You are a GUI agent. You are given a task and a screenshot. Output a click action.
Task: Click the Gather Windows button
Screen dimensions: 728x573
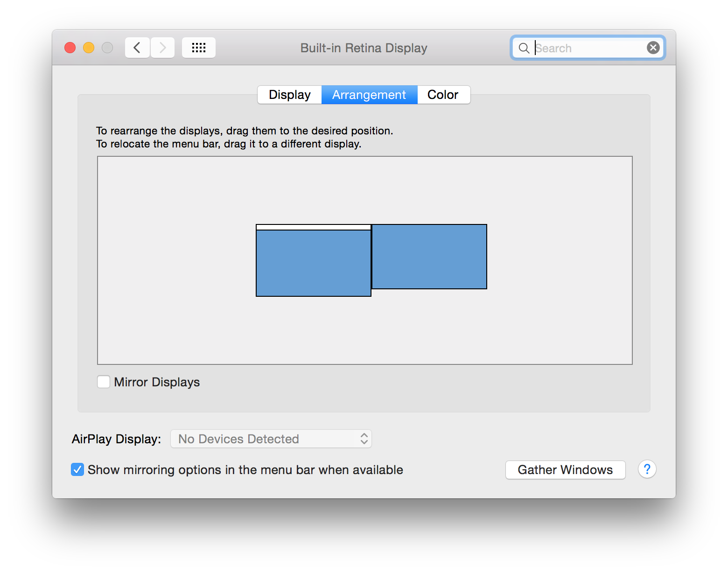(x=566, y=470)
